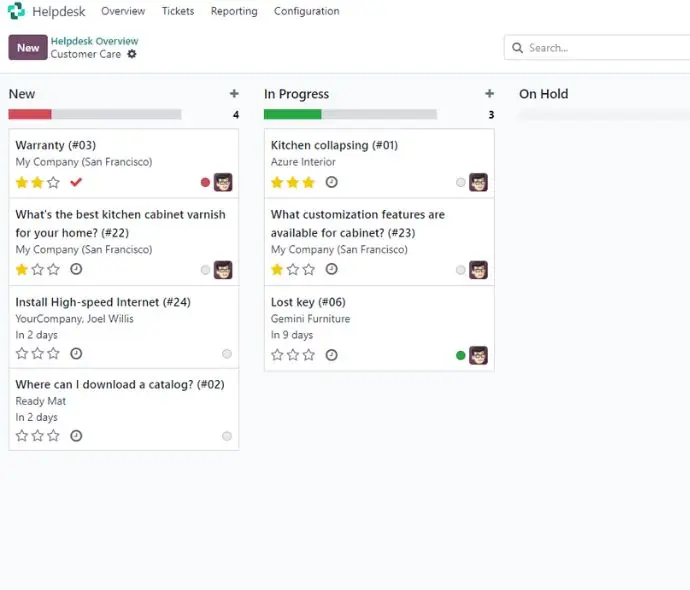
Task: Open the Kitchen collapsing (#01) ticket
Action: [379, 163]
